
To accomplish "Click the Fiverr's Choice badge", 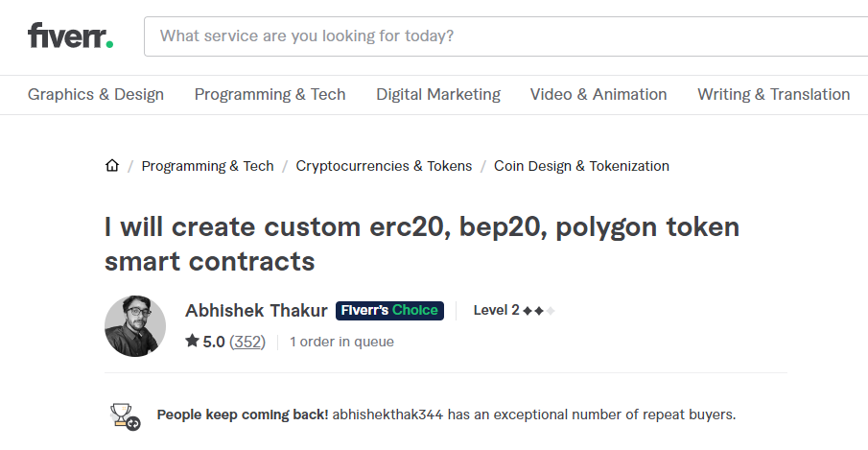I will (x=388, y=310).
